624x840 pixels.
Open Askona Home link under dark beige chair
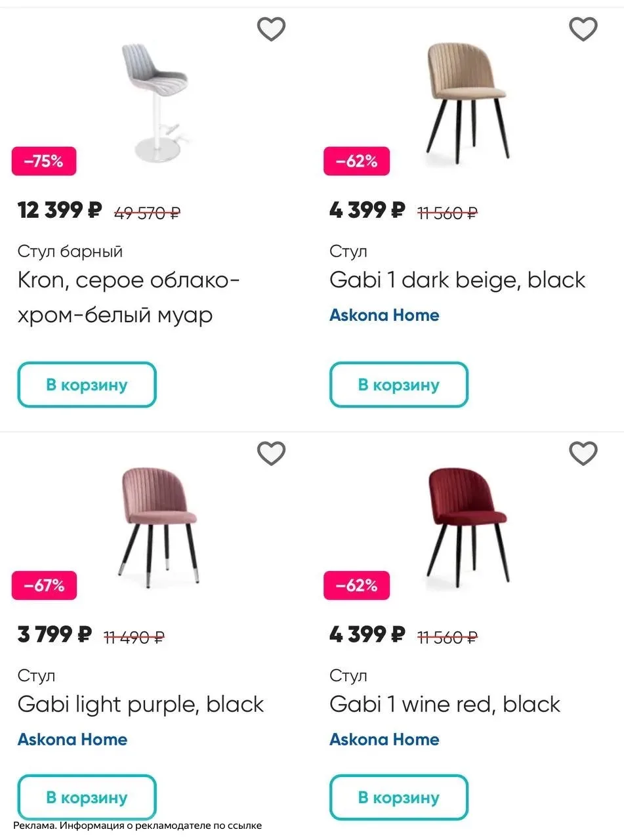pyautogui.click(x=384, y=315)
